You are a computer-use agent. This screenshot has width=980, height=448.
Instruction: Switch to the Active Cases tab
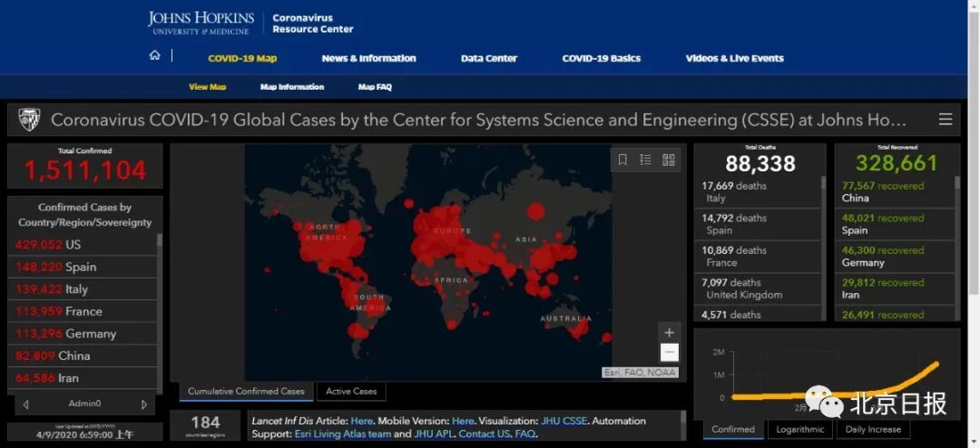351,391
